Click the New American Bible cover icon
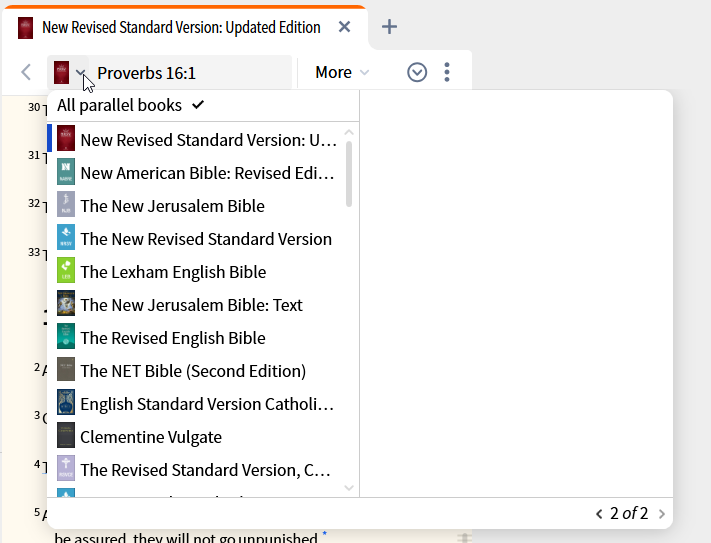 pos(66,171)
